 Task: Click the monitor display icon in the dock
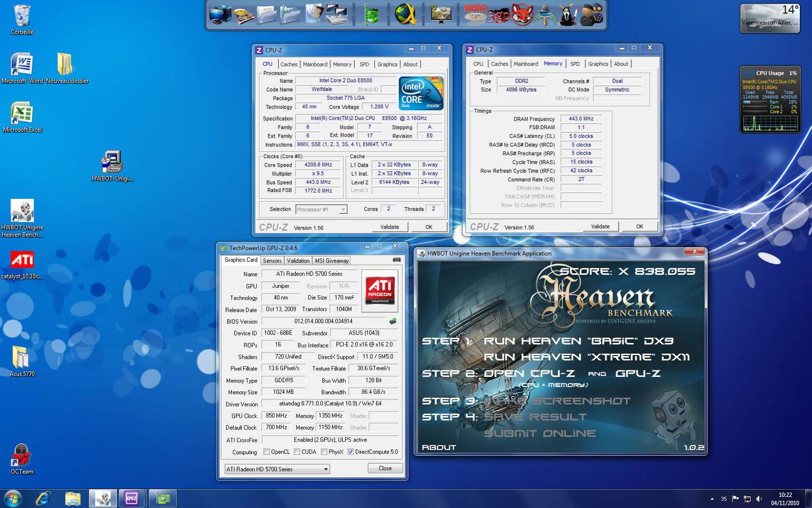pyautogui.click(x=441, y=14)
